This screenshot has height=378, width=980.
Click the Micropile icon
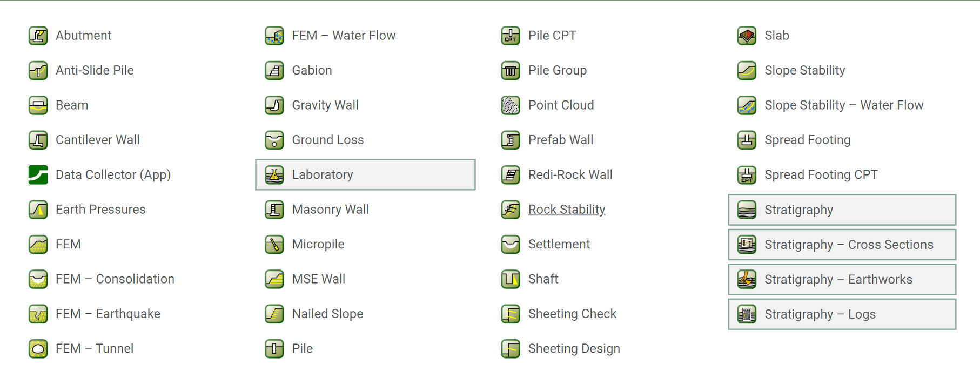click(274, 245)
